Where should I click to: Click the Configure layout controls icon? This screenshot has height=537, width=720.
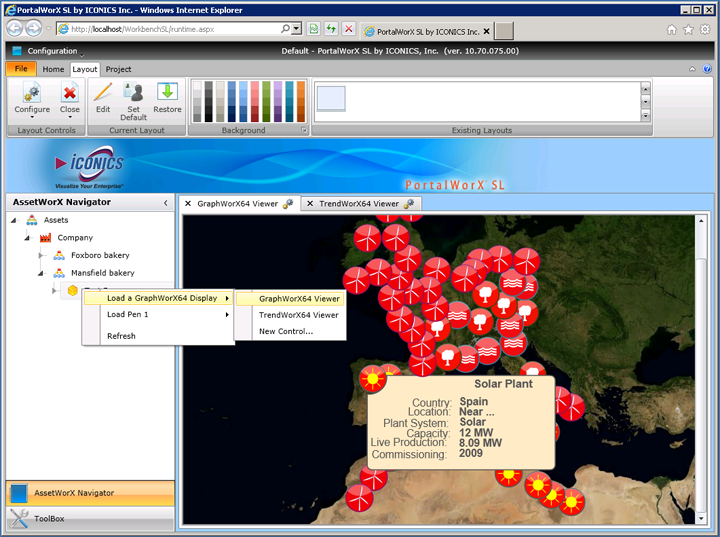pyautogui.click(x=32, y=93)
